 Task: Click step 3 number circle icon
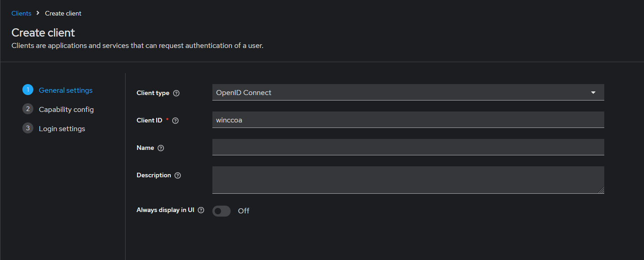(28, 128)
